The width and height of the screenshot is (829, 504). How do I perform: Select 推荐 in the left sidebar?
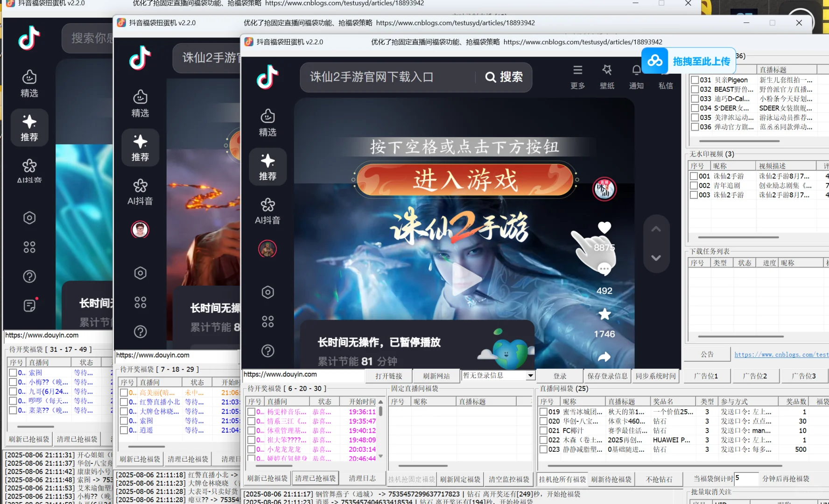tap(267, 167)
